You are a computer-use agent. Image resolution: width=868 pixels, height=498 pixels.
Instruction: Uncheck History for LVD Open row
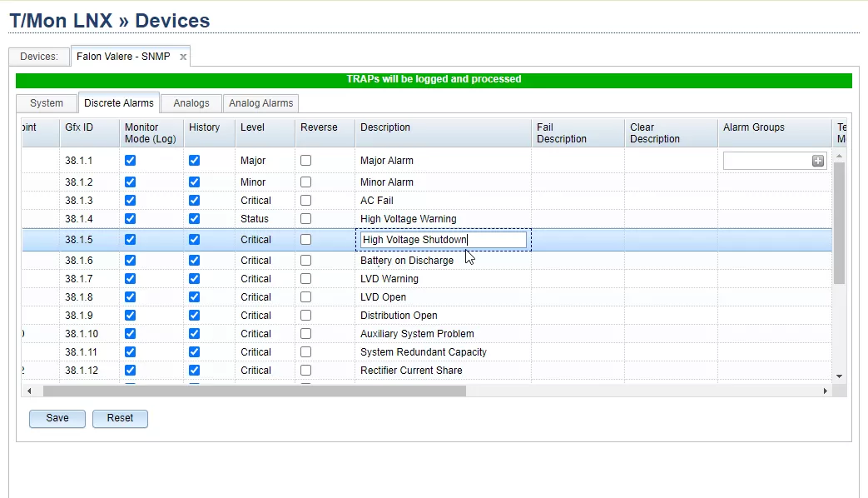[x=194, y=297]
